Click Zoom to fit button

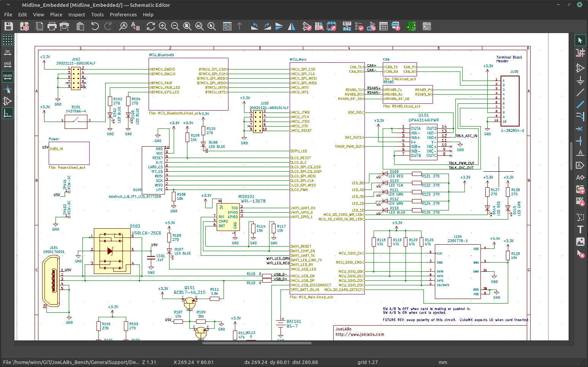pos(187,26)
